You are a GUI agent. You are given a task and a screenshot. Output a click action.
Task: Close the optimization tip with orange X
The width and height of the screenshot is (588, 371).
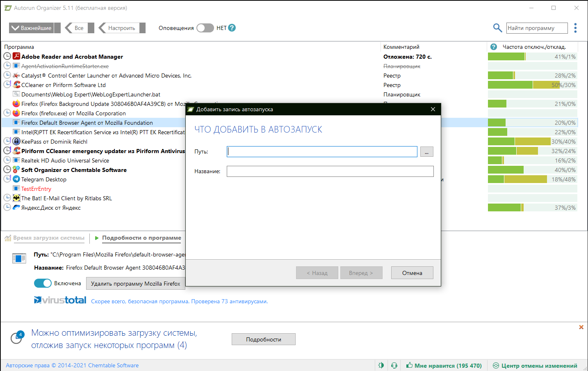(581, 327)
